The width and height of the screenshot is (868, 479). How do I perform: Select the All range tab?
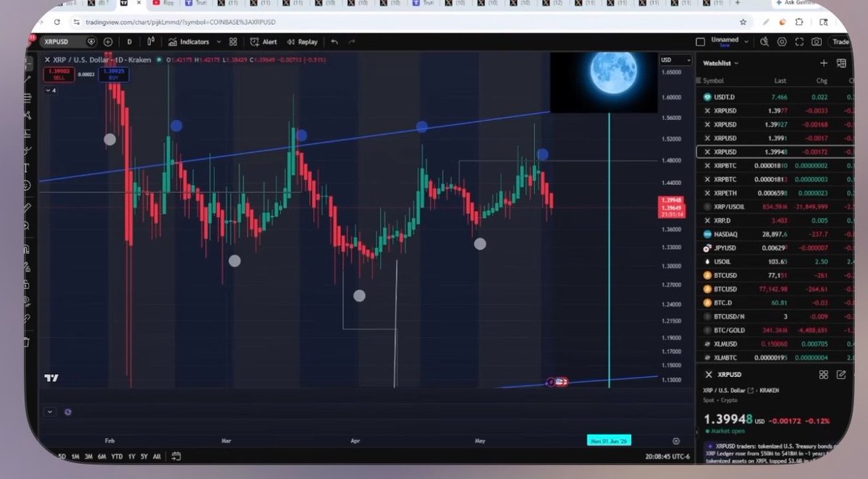(x=156, y=457)
